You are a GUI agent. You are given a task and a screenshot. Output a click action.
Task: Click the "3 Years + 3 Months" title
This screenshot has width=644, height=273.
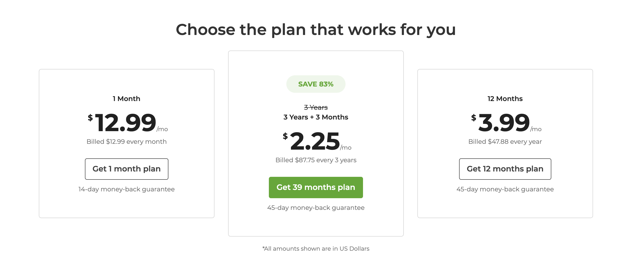point(315,117)
